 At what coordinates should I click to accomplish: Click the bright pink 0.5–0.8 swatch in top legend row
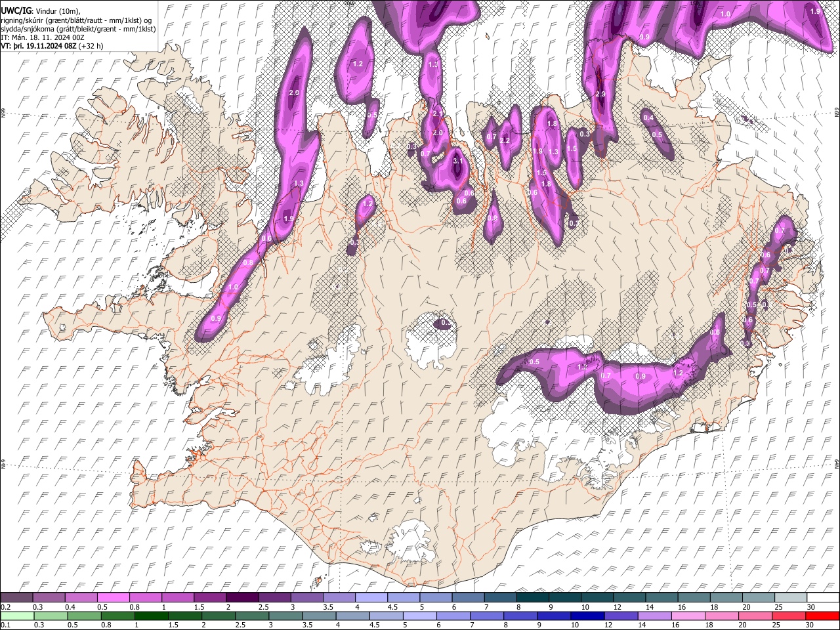point(114,597)
